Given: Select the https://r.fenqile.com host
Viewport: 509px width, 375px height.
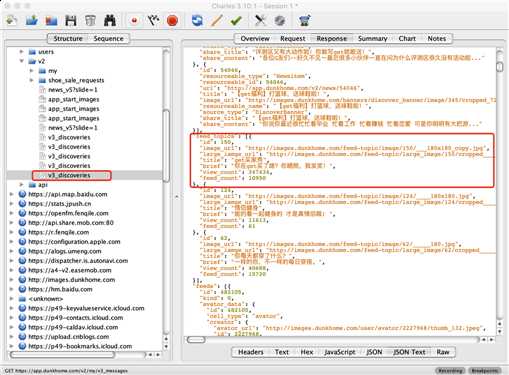Looking at the screenshot, I should point(58,232).
